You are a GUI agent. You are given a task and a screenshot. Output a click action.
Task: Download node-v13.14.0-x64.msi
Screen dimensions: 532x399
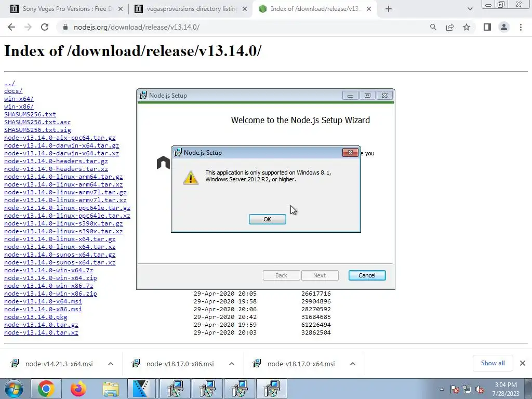(x=43, y=301)
